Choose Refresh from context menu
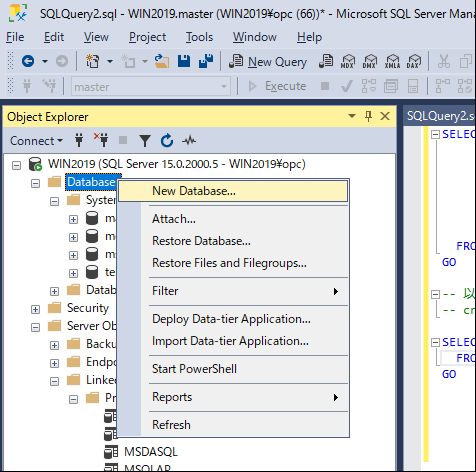 (x=233, y=425)
